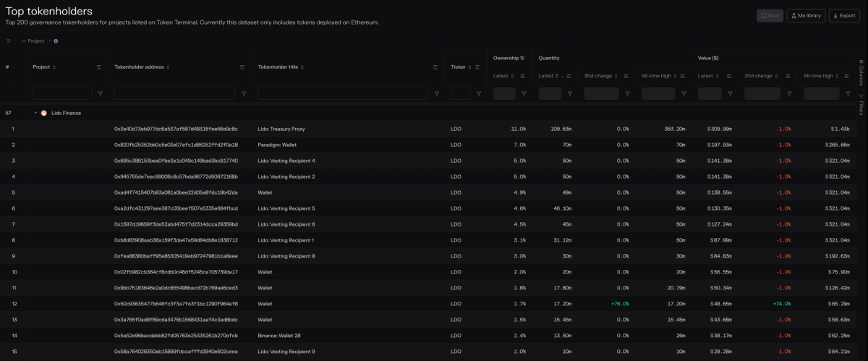The image size is (868, 361).
Task: Click the Value Latest filter funnel
Action: click(730, 93)
